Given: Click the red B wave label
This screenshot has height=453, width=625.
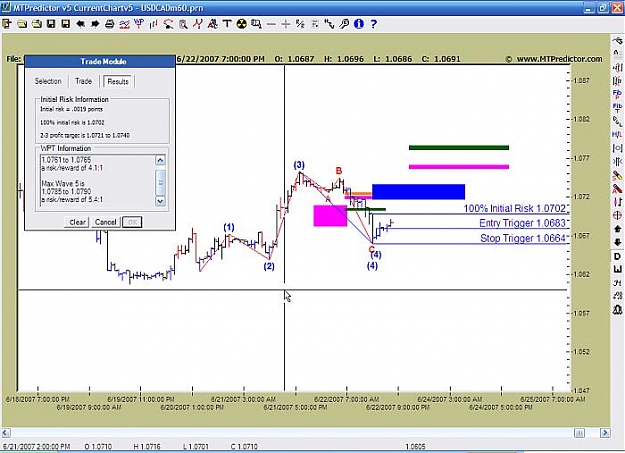Looking at the screenshot, I should (x=338, y=171).
